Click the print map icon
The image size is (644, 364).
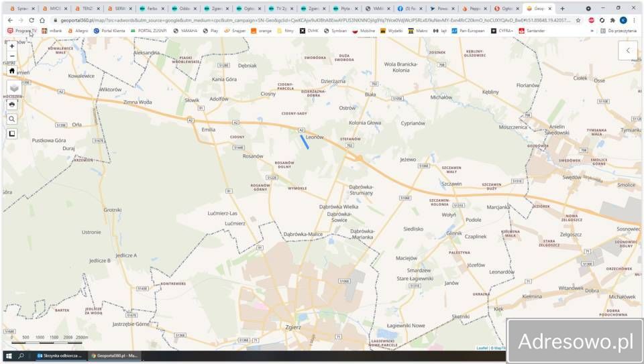(12, 104)
